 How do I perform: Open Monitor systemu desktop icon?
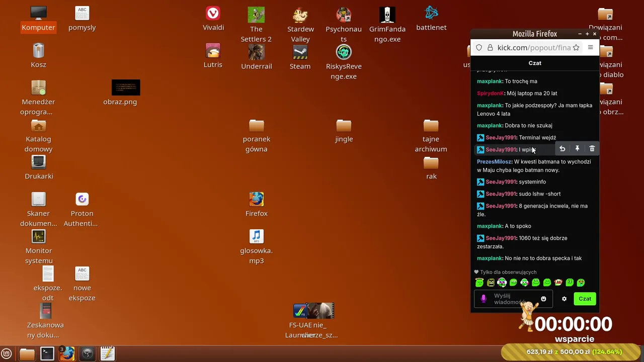coord(39,247)
